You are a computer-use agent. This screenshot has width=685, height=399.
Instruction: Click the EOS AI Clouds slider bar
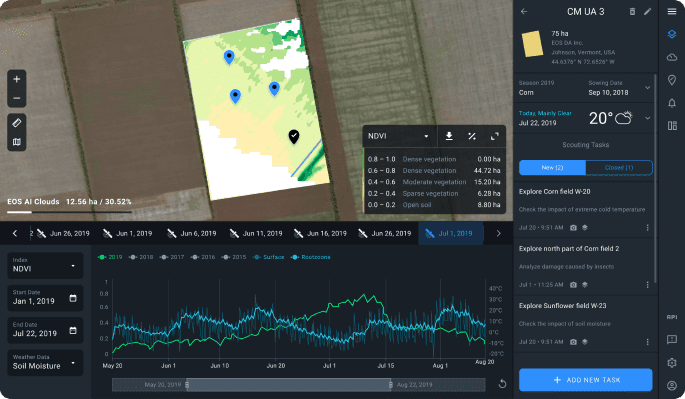(x=69, y=212)
